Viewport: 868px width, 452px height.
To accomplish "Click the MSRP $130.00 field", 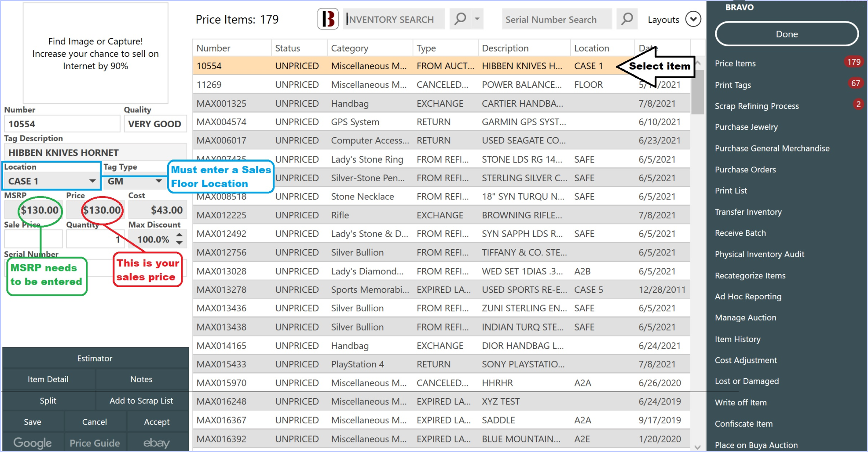I will pyautogui.click(x=33, y=210).
